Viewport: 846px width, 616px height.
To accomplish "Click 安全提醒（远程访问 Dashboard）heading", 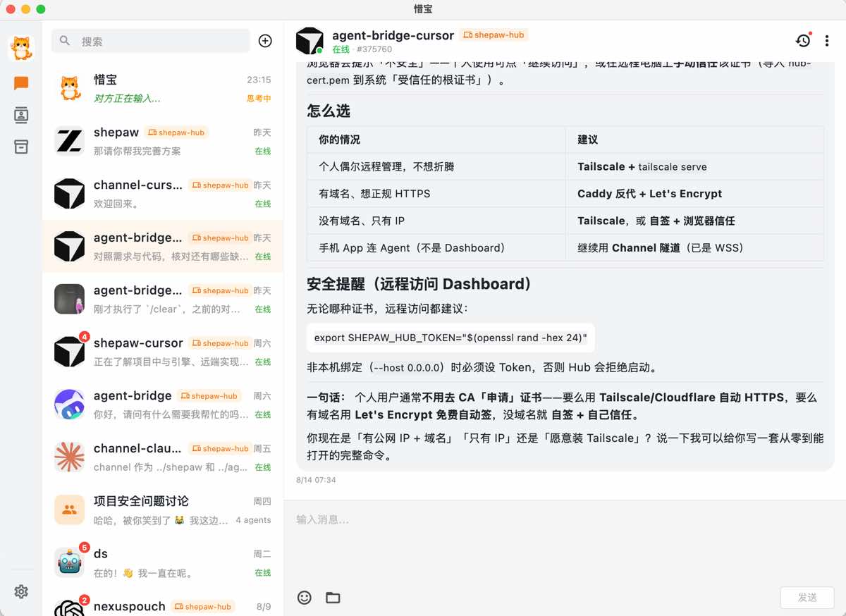I will click(x=419, y=284).
